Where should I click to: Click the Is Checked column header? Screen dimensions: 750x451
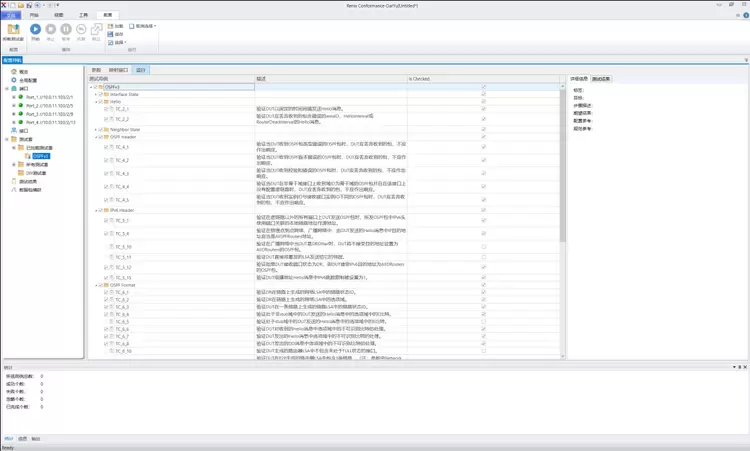420,78
